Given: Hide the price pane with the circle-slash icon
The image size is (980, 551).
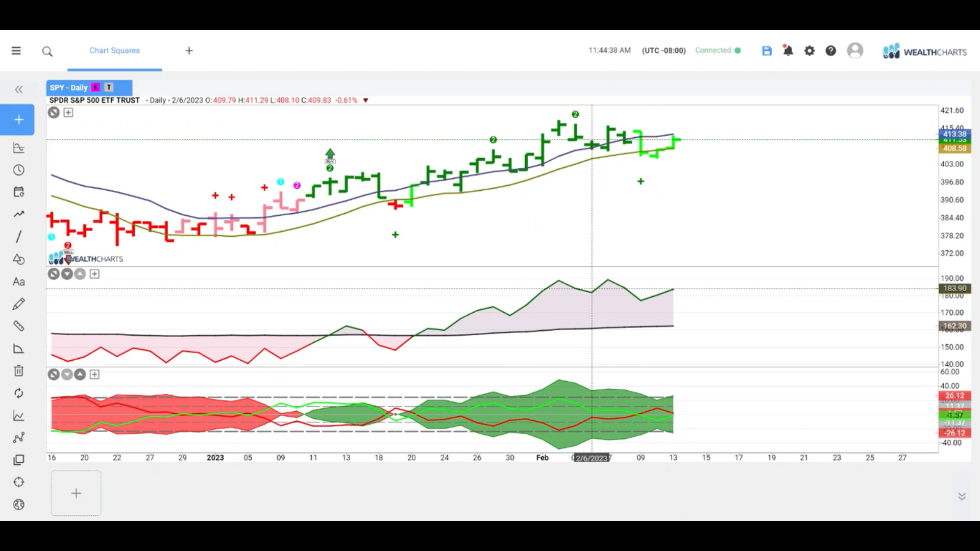Looking at the screenshot, I should 54,112.
